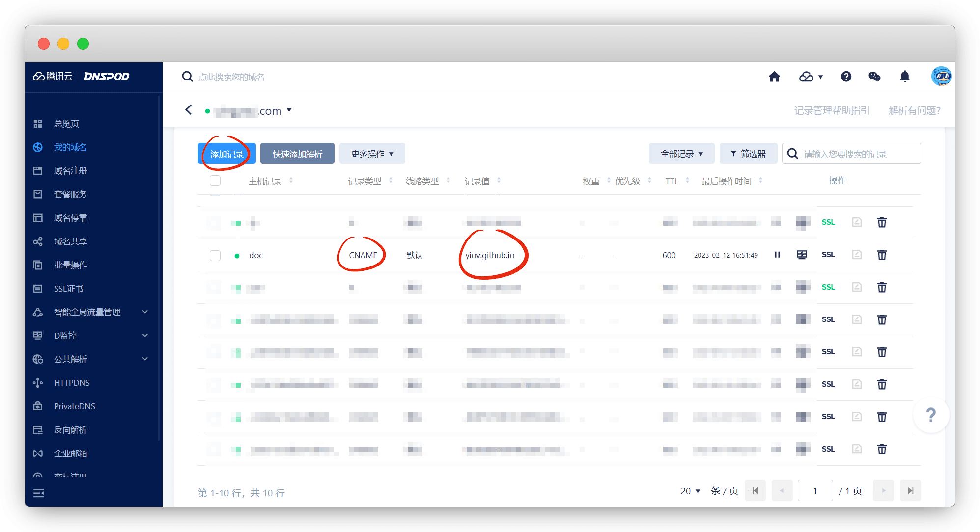Image resolution: width=980 pixels, height=532 pixels.
Task: Click the 添加记录 button
Action: pos(226,153)
